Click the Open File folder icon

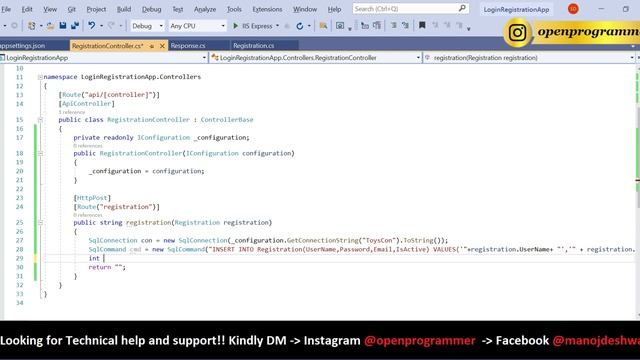pyautogui.click(x=50, y=26)
